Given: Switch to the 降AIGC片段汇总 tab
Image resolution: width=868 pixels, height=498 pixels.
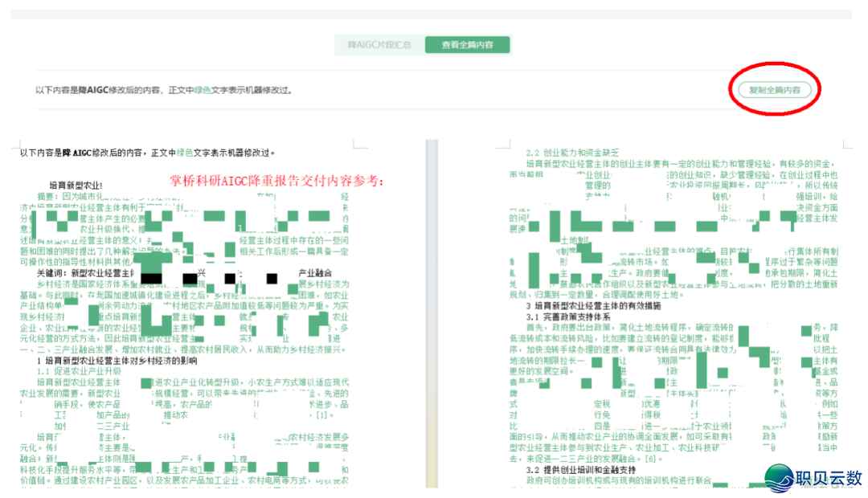Looking at the screenshot, I should pyautogui.click(x=379, y=45).
